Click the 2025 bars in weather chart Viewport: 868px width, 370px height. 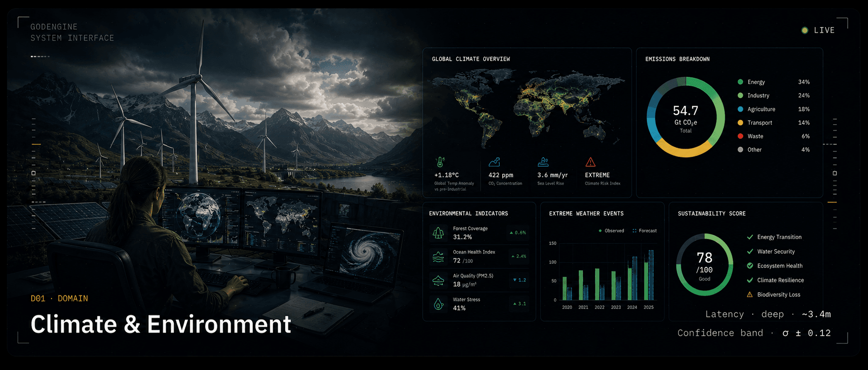point(649,275)
